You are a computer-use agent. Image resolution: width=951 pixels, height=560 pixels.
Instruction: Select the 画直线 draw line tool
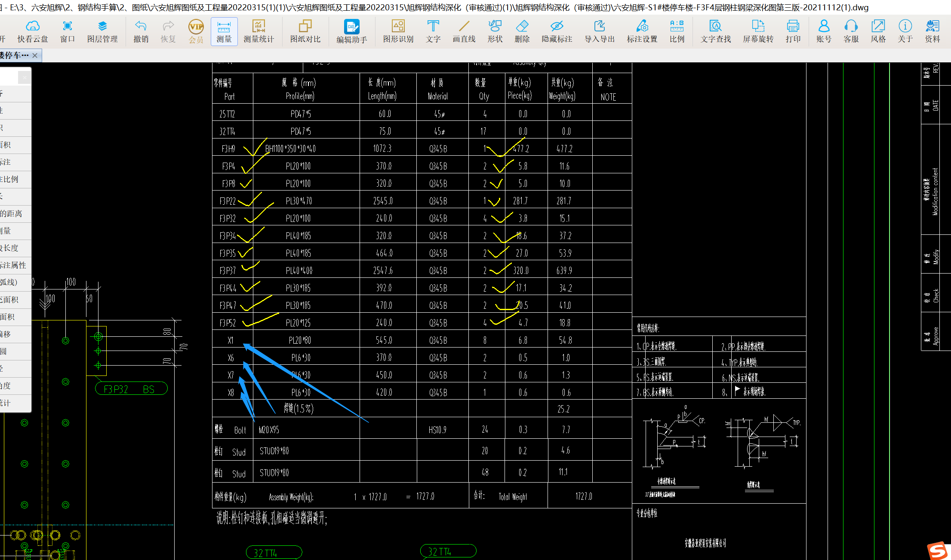[x=464, y=31]
